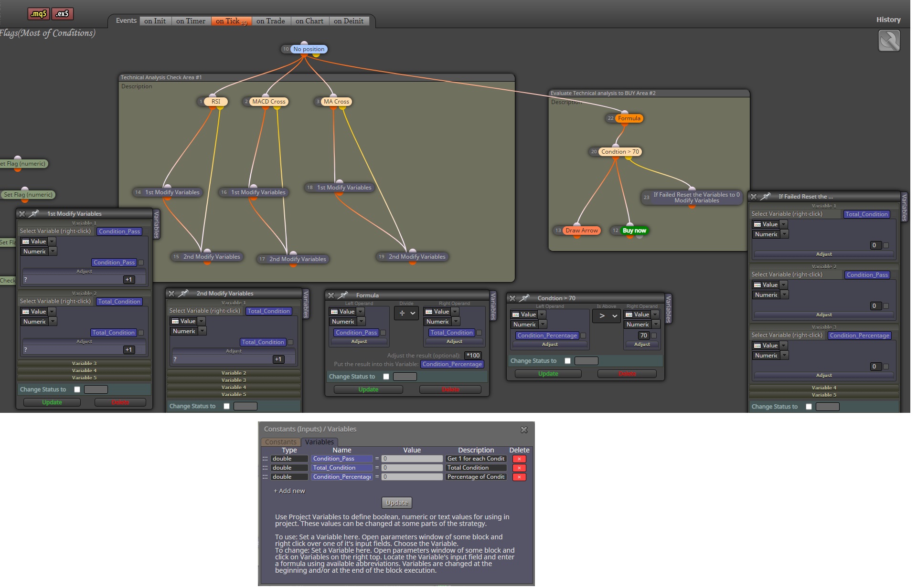Select the orange Formula block numbered 22
This screenshot has height=588, width=917.
629,118
